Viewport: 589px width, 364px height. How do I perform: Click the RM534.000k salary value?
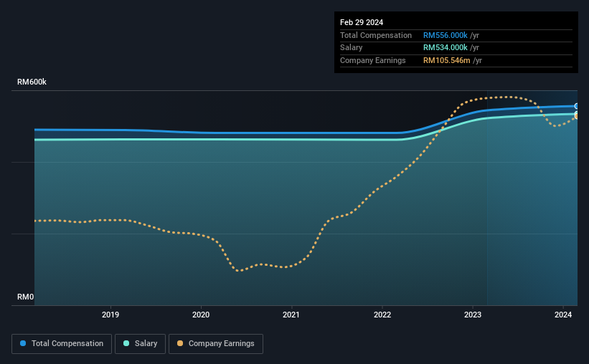(445, 48)
